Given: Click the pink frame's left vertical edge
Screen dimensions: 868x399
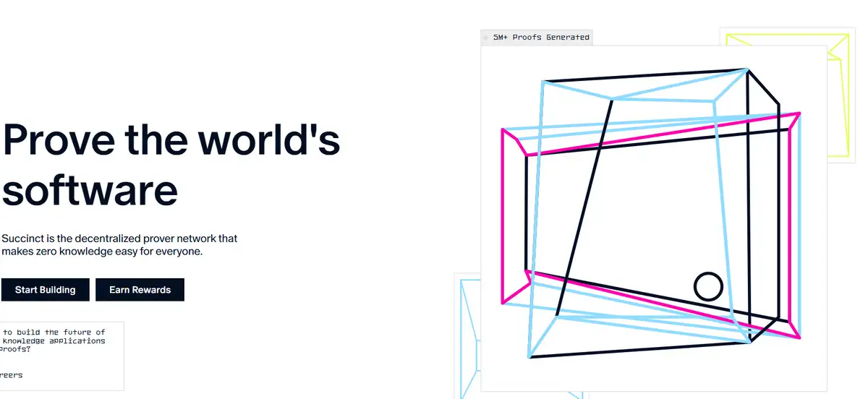Looking at the screenshot, I should (x=503, y=217).
